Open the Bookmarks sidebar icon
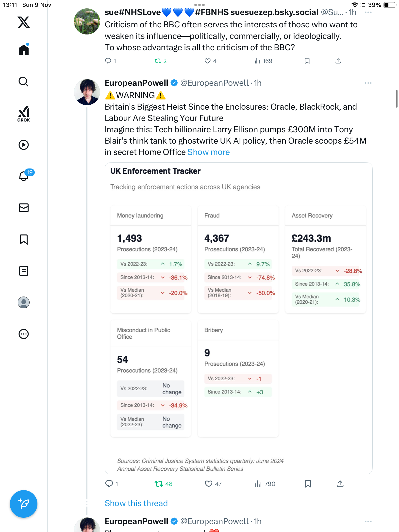Screen dimensions: 399x532 (x=24, y=239)
